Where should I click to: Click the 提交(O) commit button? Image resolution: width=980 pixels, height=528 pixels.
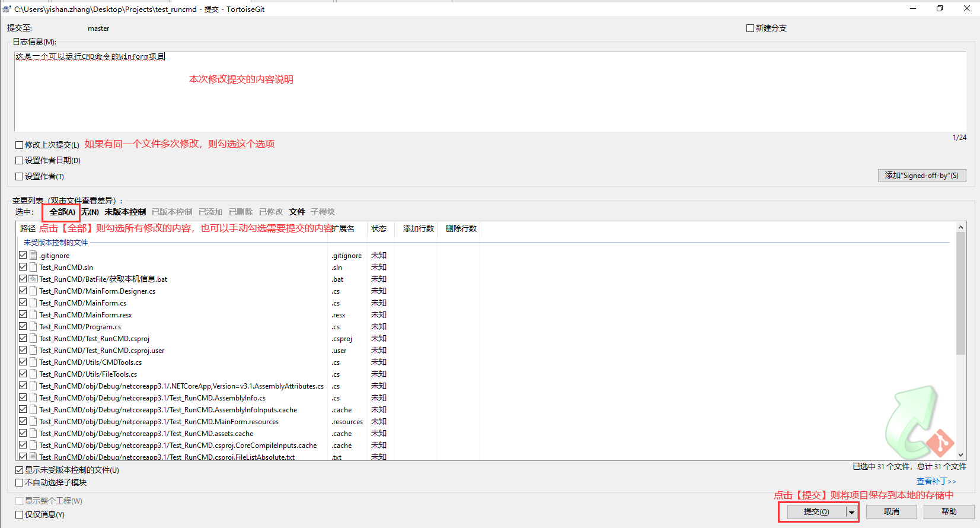click(x=816, y=512)
